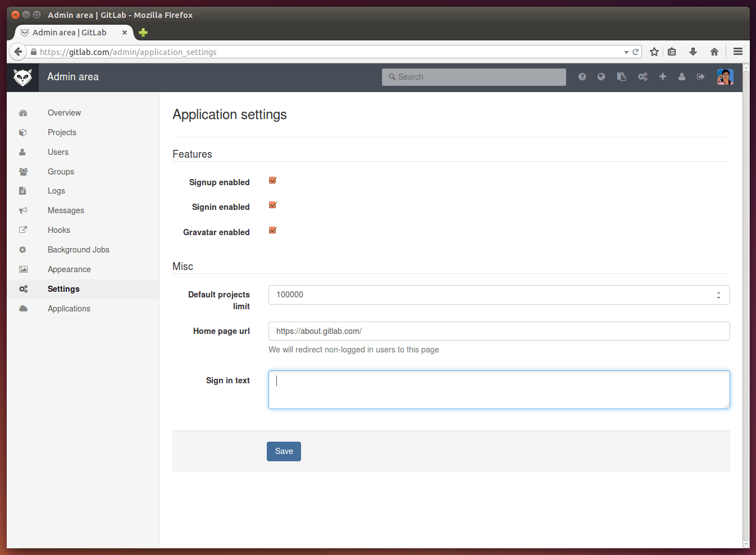The image size is (756, 555).
Task: Go to the Applications settings page
Action: point(69,308)
